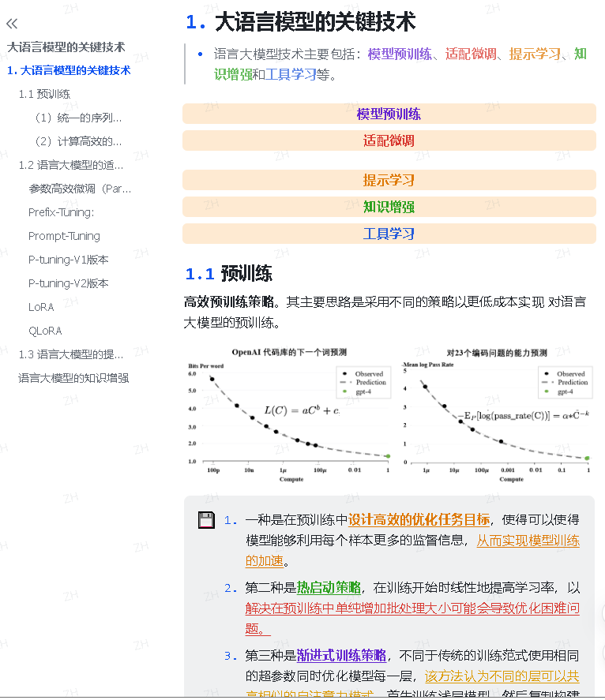605x700 pixels.
Task: Select outline item 1. 大语言模型的关键技术
Action: point(69,70)
